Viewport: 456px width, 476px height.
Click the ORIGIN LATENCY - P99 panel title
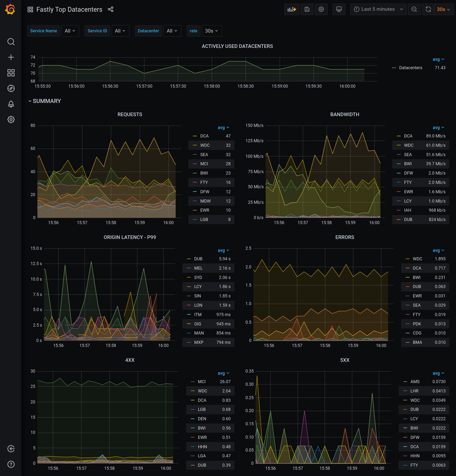[130, 237]
